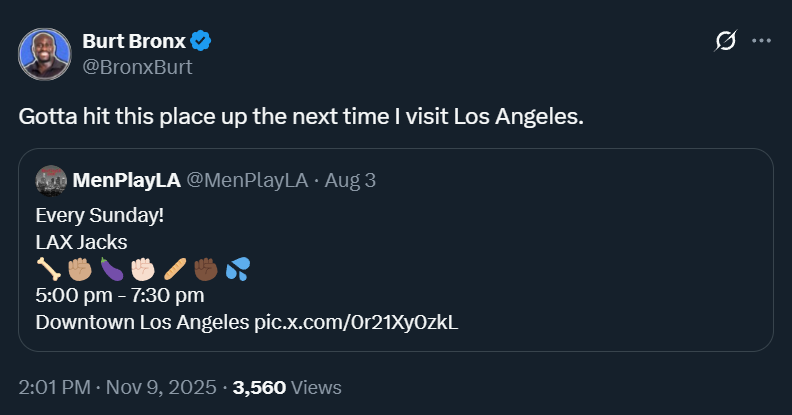This screenshot has width=792, height=415.
Task: Click the "LAX Jacks" line in quoted post
Action: pos(81,241)
